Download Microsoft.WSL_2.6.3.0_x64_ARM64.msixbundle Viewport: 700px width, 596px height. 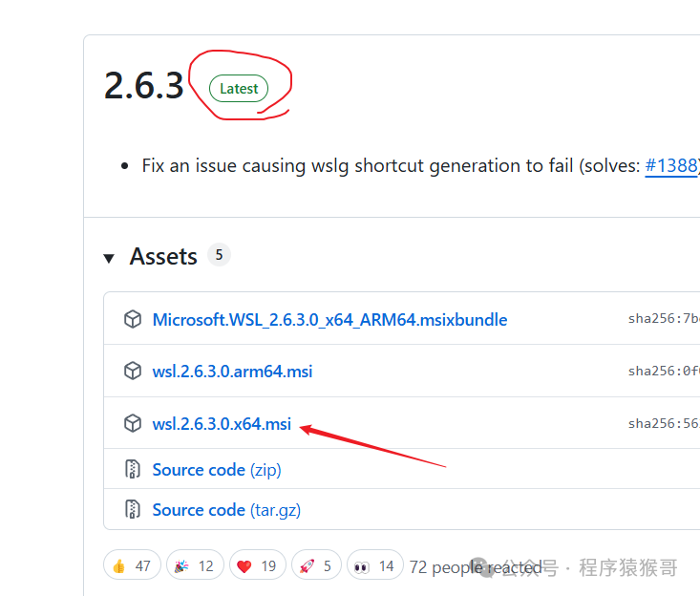pyautogui.click(x=329, y=320)
